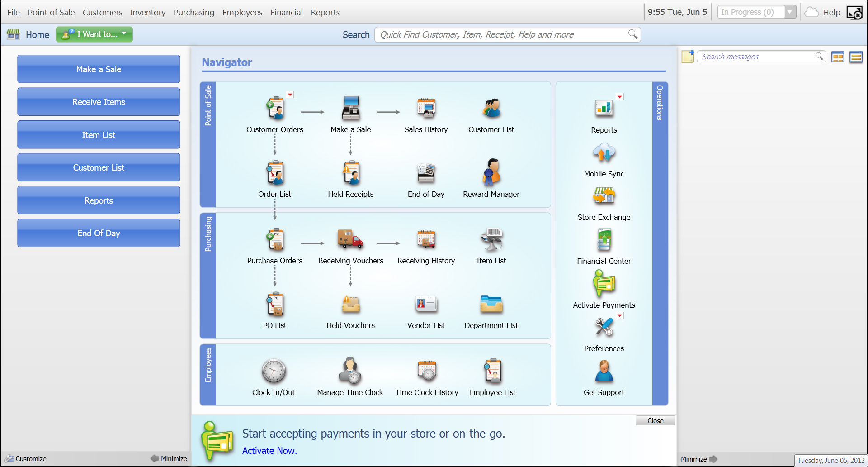The height and width of the screenshot is (467, 868).
Task: Type in the Quick Find search box
Action: pyautogui.click(x=497, y=34)
